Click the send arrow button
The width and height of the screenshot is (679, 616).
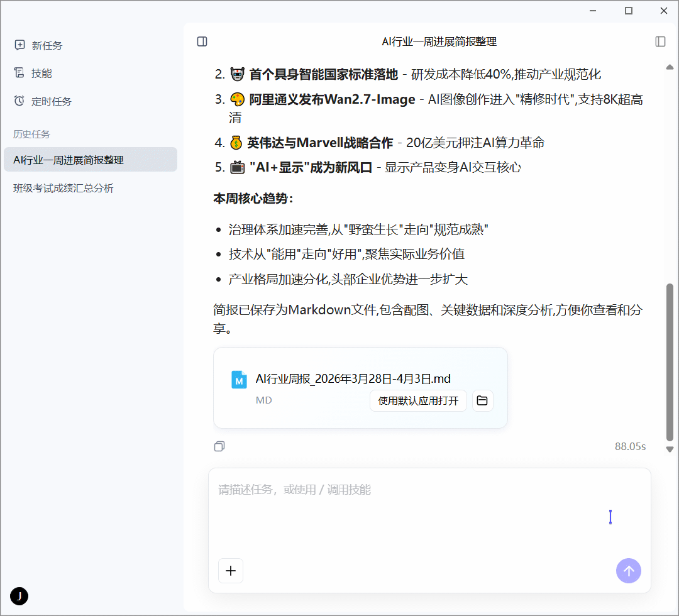628,571
